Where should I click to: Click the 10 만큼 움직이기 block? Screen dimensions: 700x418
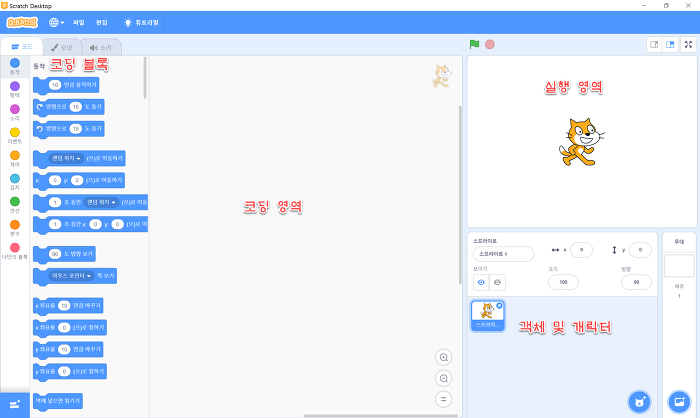coord(66,85)
